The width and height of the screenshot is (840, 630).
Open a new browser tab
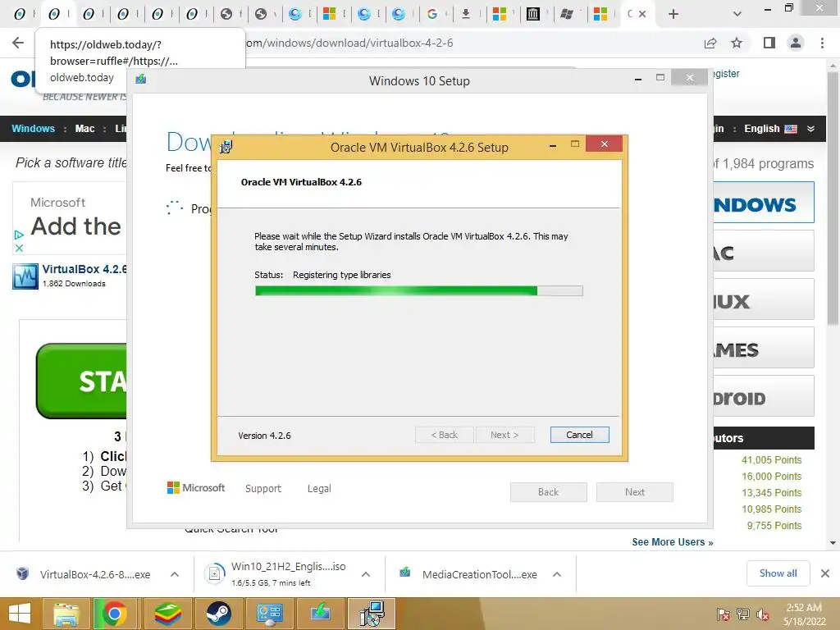point(673,14)
